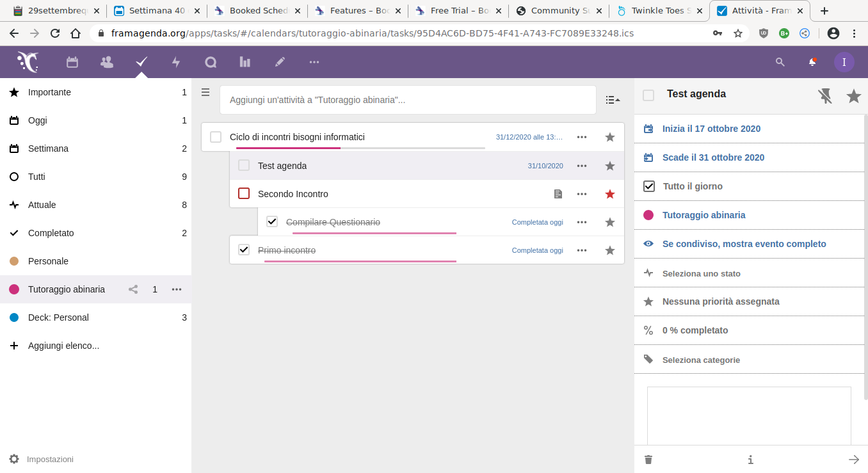The width and height of the screenshot is (868, 473).
Task: Select the Settimana collection
Action: (x=96, y=148)
